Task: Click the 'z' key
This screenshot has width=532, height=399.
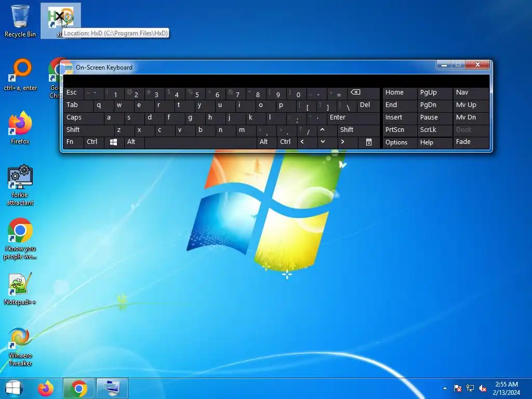Action: point(124,130)
